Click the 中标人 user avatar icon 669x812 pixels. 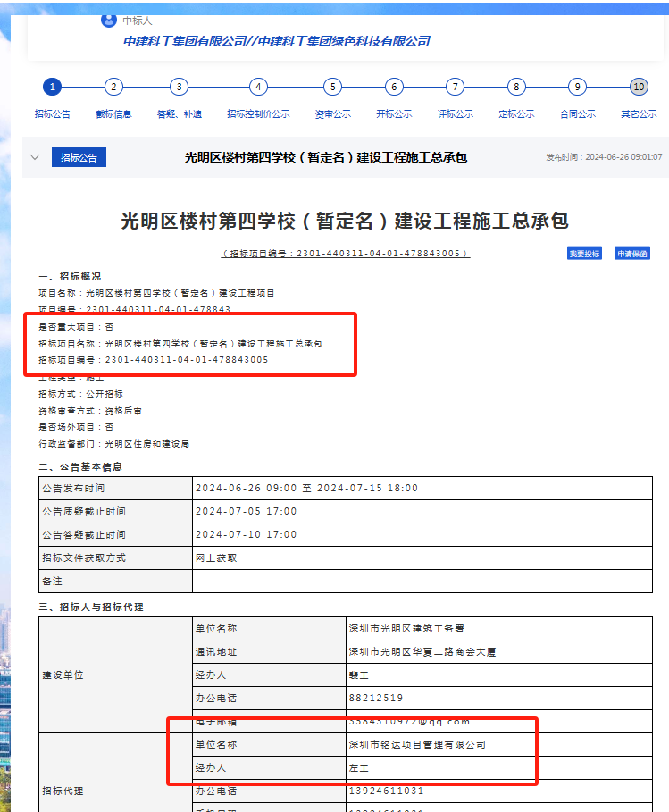[x=109, y=21]
